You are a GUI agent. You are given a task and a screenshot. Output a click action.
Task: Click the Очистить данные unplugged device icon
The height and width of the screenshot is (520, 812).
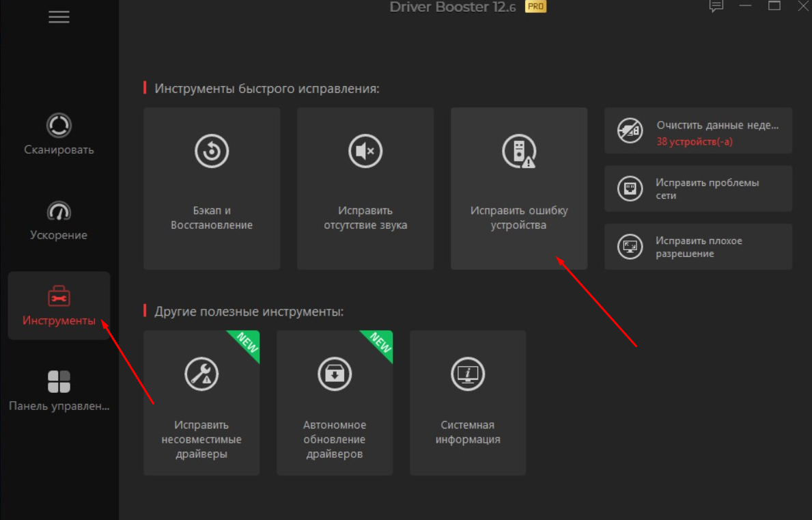click(630, 131)
